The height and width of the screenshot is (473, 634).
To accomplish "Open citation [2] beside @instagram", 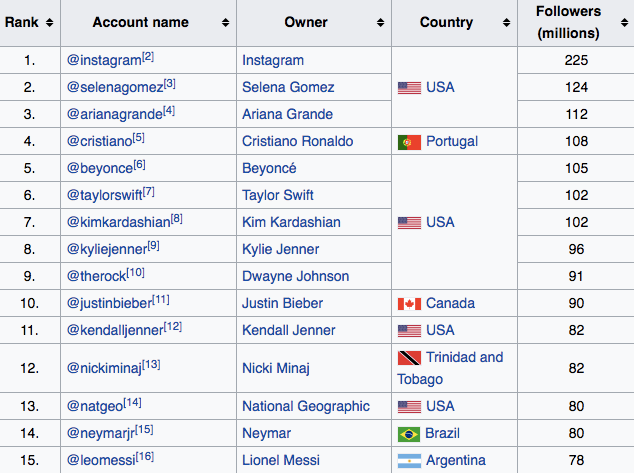I will click(148, 57).
